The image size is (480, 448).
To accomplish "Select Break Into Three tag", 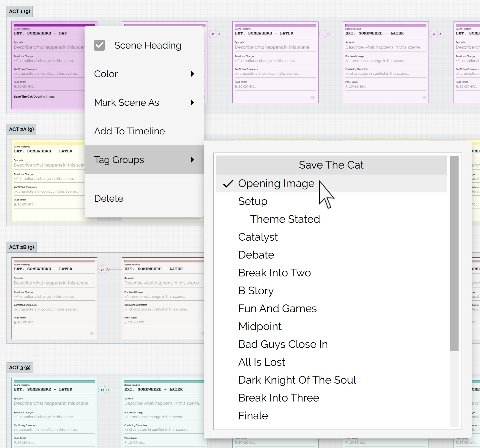I will click(x=331, y=398).
